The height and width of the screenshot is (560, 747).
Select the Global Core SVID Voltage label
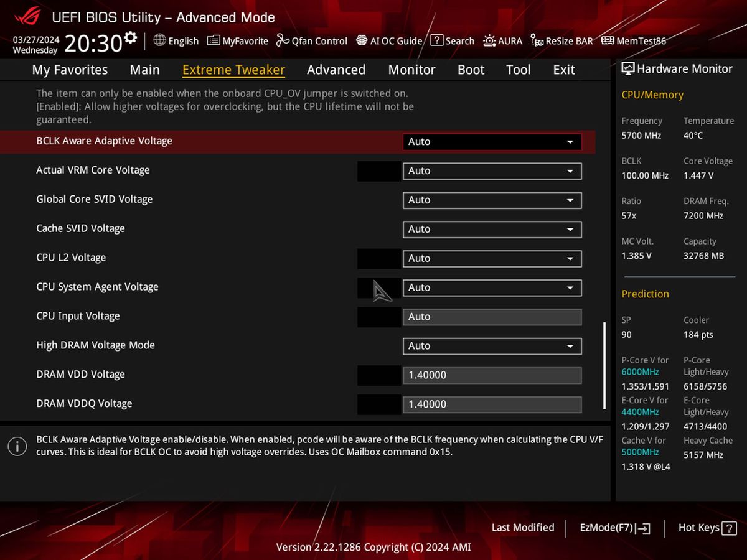click(x=94, y=200)
